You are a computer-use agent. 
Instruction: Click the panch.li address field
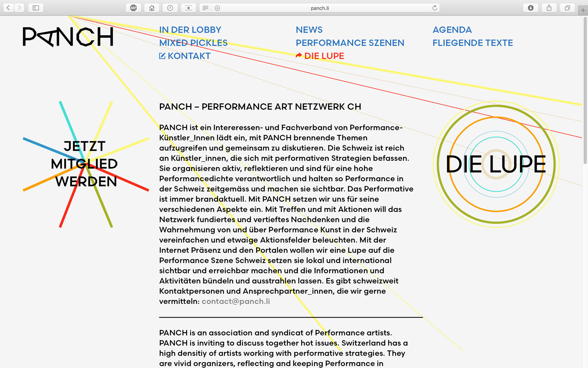(x=320, y=8)
